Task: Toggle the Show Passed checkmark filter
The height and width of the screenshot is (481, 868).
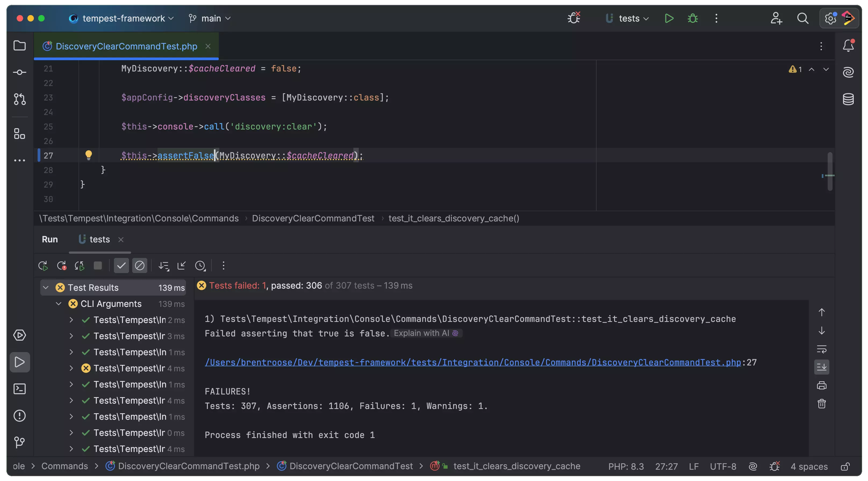Action: tap(121, 266)
